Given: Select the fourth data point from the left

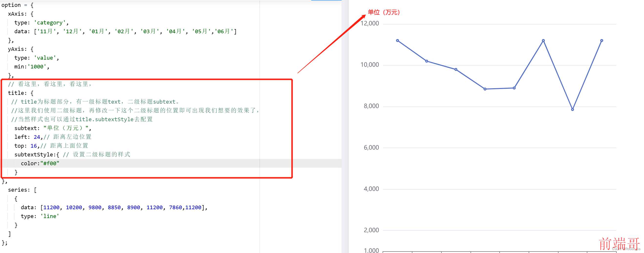Looking at the screenshot, I should 485,89.
